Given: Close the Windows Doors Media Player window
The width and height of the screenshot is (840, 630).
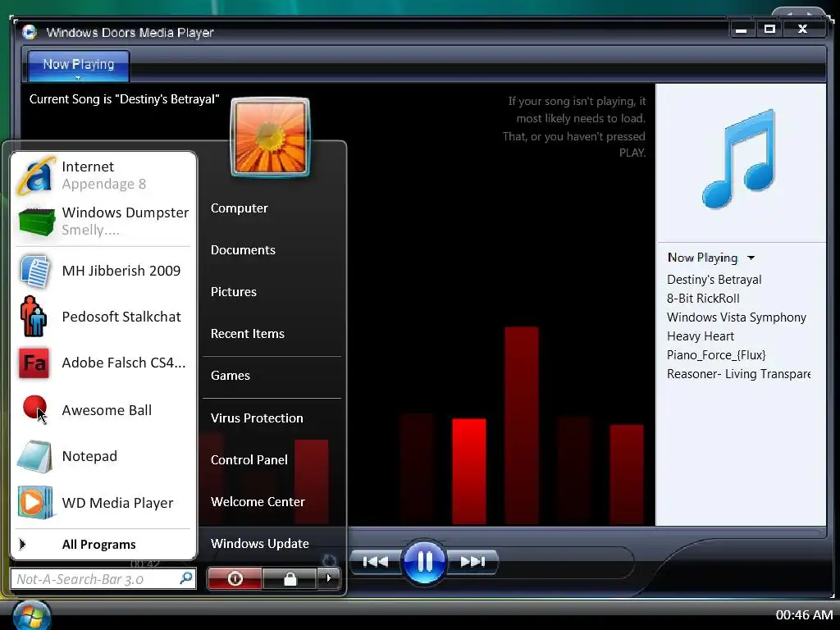Looking at the screenshot, I should pyautogui.click(x=802, y=30).
